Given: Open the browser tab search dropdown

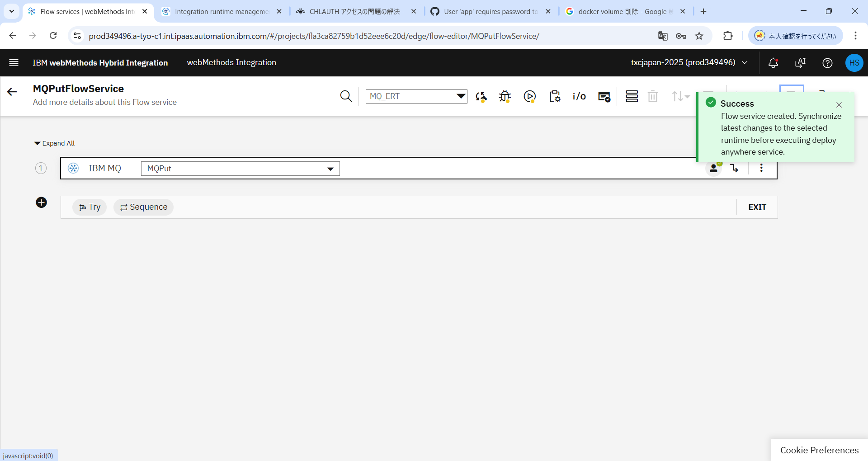Looking at the screenshot, I should pyautogui.click(x=12, y=11).
